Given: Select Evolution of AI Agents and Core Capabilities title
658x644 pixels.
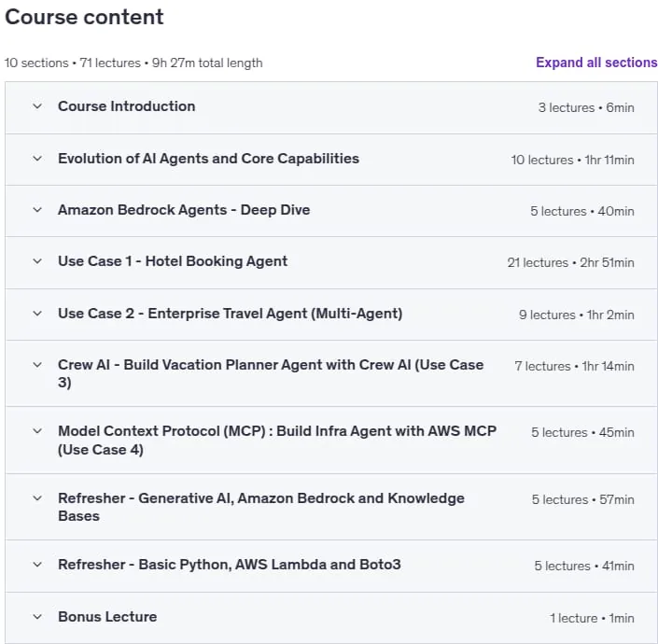Looking at the screenshot, I should [x=208, y=159].
